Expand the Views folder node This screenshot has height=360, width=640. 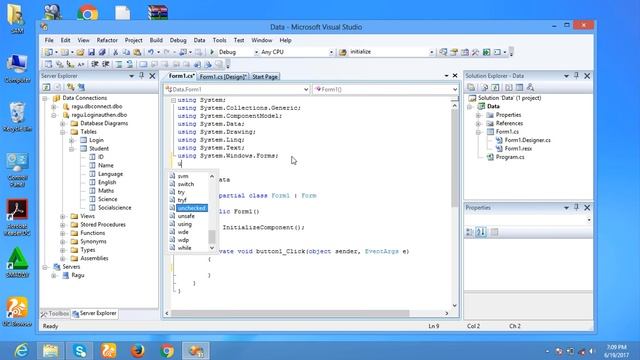pyautogui.click(x=62, y=216)
